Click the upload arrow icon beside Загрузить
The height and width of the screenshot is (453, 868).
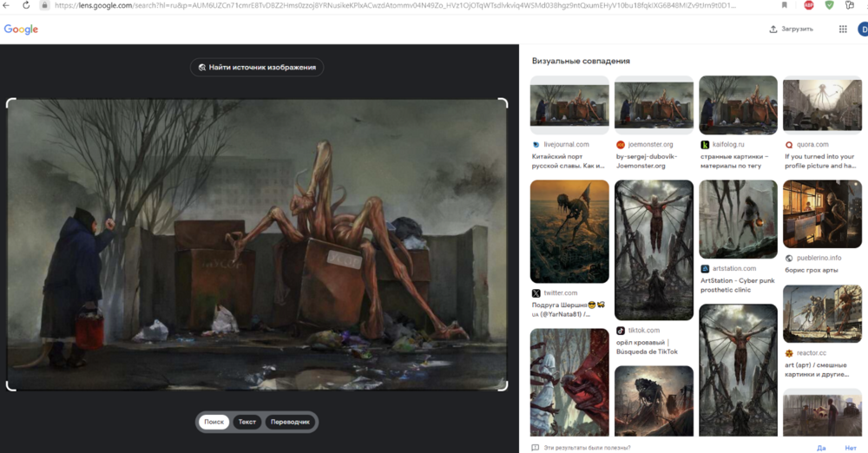click(x=773, y=30)
